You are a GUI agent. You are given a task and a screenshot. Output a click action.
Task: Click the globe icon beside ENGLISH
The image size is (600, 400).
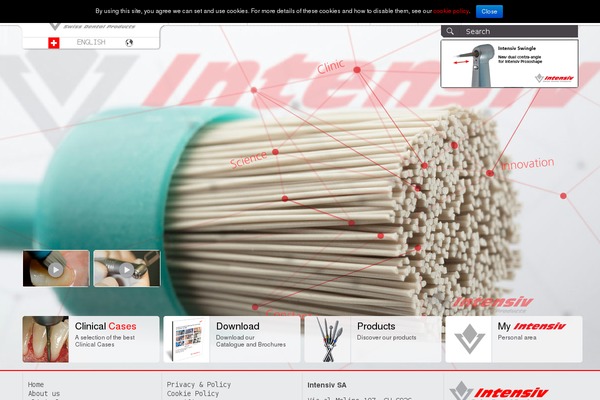click(x=129, y=42)
